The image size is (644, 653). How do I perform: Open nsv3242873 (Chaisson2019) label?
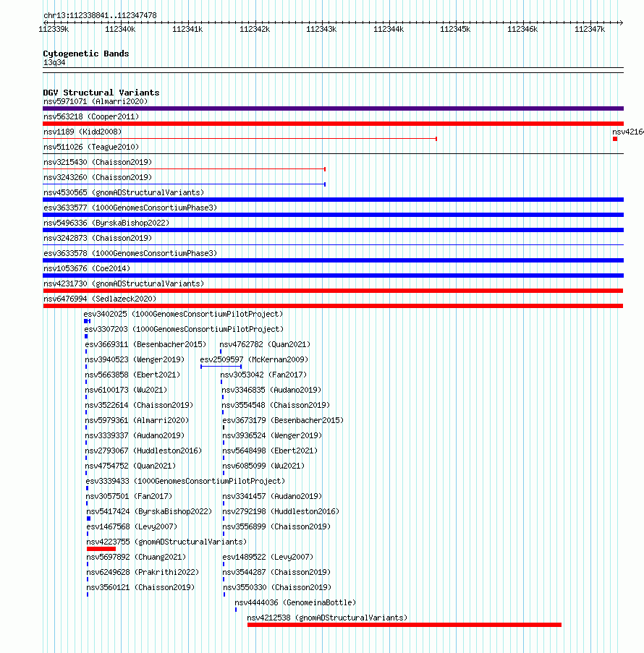(x=98, y=238)
